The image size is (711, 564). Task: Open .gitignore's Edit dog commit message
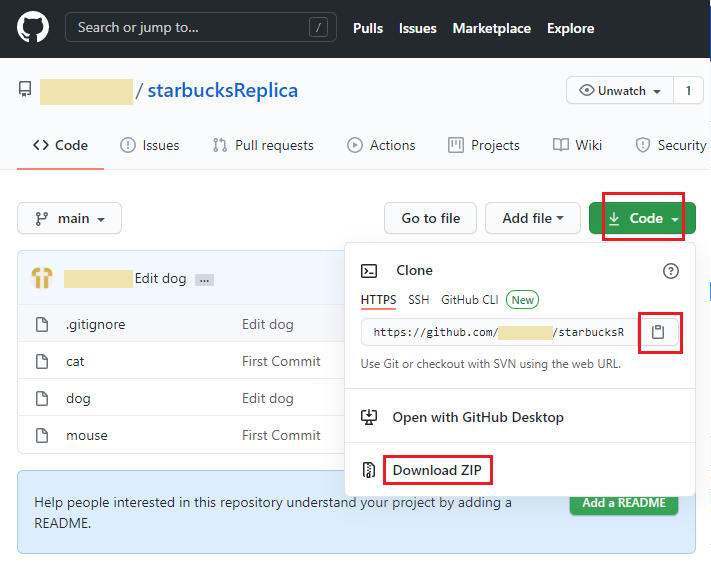(268, 325)
